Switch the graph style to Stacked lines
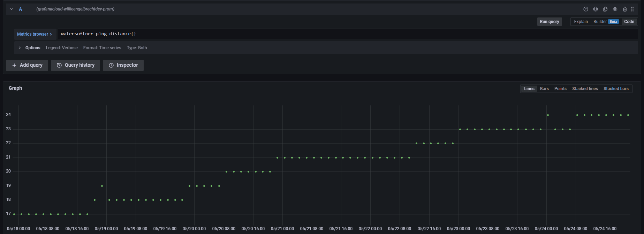 point(585,89)
